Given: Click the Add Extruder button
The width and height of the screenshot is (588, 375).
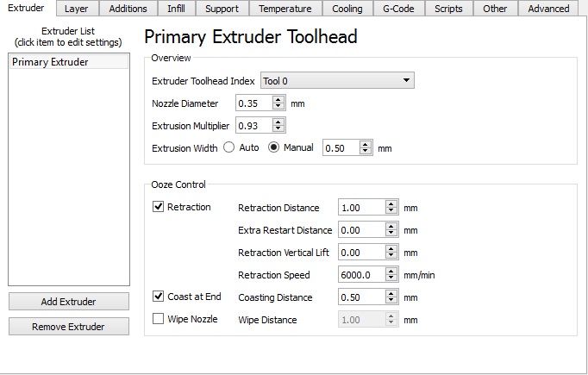Looking at the screenshot, I should click(68, 302).
